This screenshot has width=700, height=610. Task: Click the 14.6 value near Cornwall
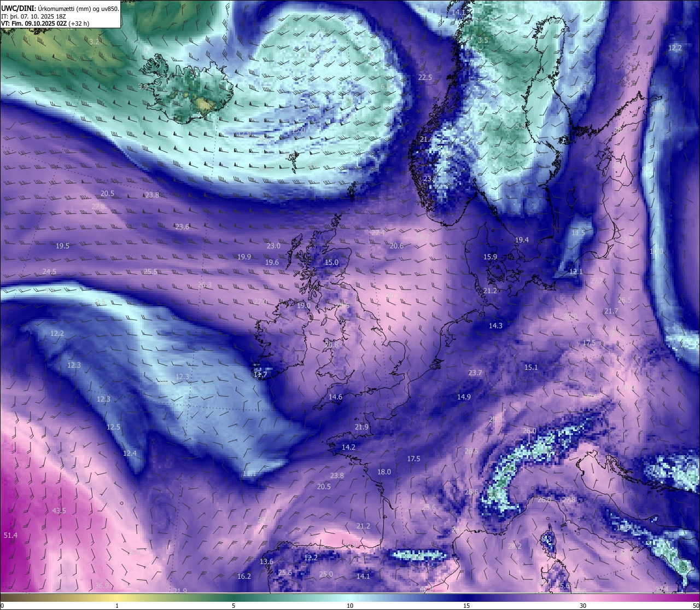(x=335, y=397)
